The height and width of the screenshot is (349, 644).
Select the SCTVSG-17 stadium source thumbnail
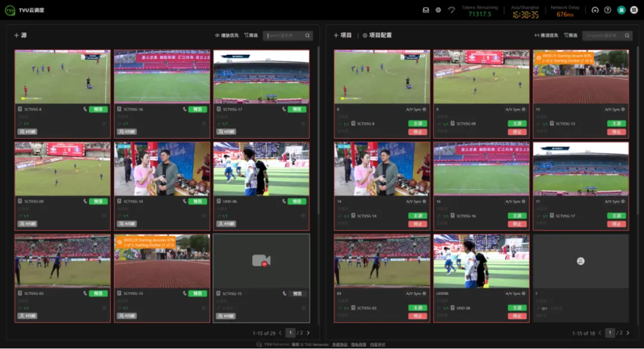261,77
